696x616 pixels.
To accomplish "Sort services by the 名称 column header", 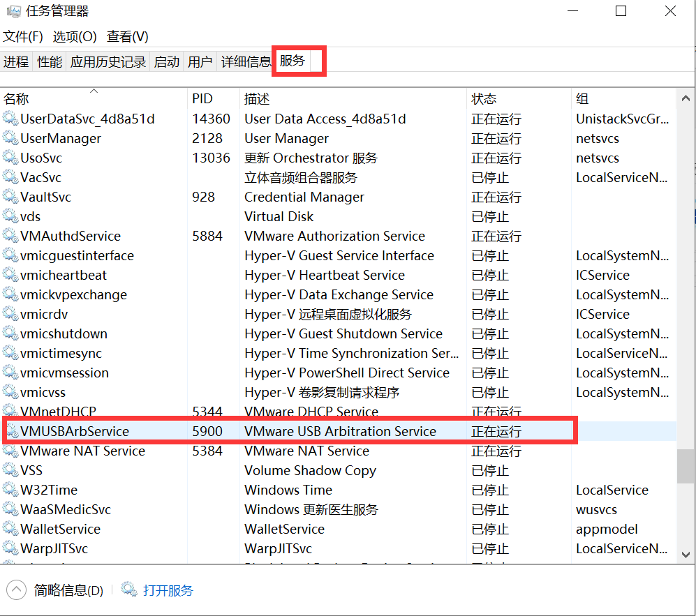I will point(94,98).
